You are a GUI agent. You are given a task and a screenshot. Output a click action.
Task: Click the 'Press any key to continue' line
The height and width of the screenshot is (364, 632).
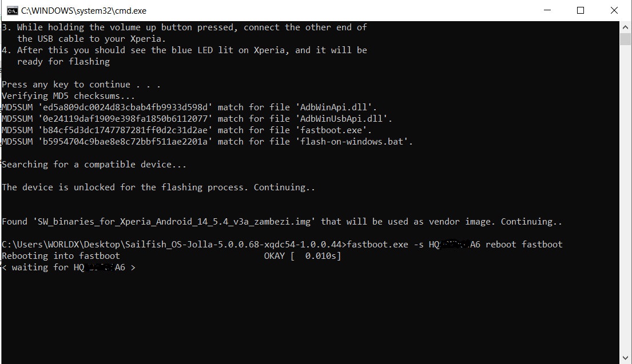point(81,85)
